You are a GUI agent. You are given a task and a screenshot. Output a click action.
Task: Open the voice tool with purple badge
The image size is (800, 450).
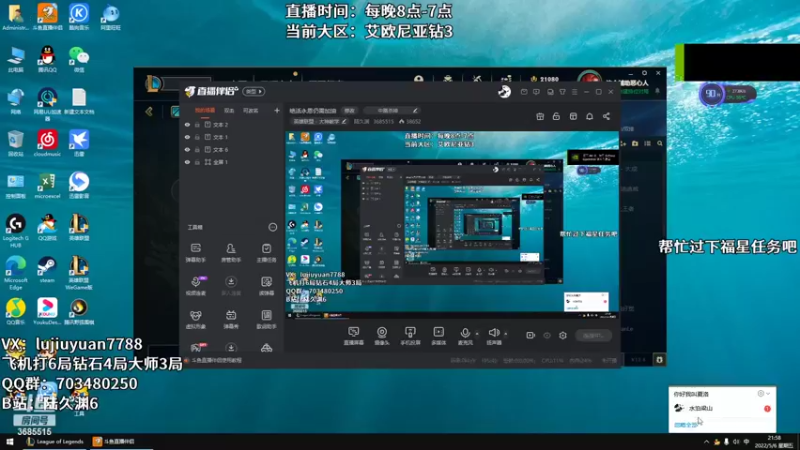point(196,286)
